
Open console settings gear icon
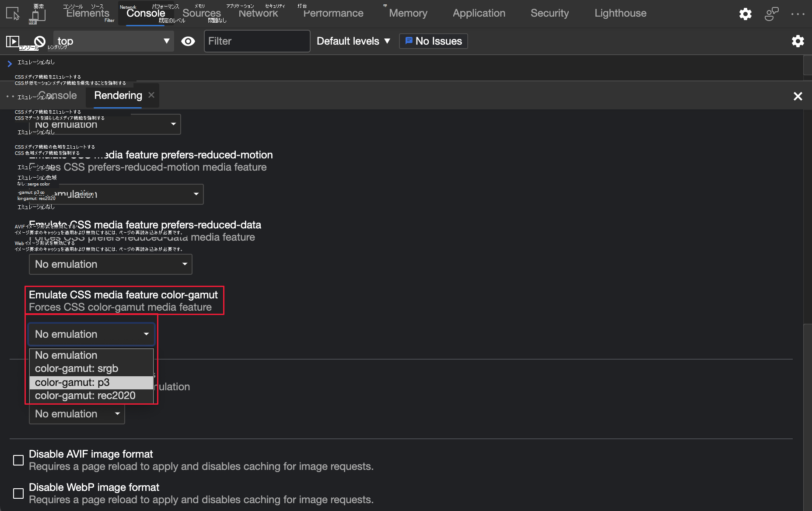click(798, 41)
